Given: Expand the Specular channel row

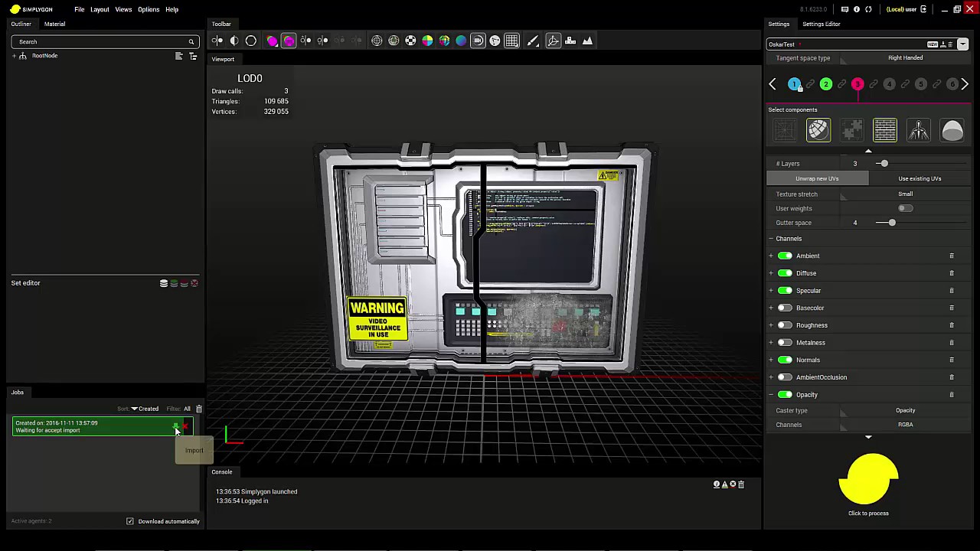Looking at the screenshot, I should (771, 291).
